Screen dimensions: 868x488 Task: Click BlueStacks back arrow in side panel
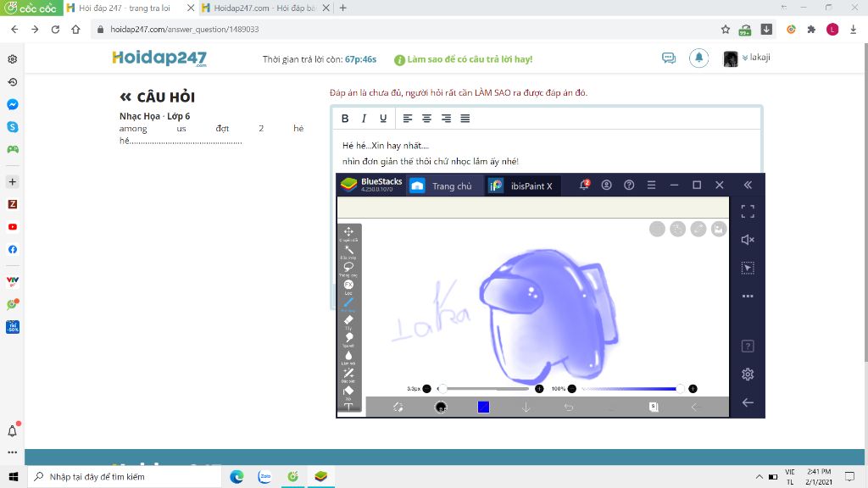(748, 402)
